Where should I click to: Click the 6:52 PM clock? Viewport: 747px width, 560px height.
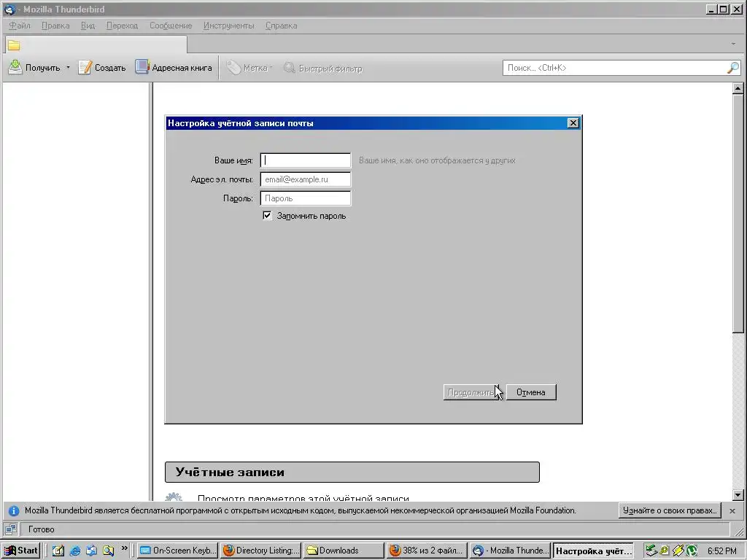(x=721, y=551)
